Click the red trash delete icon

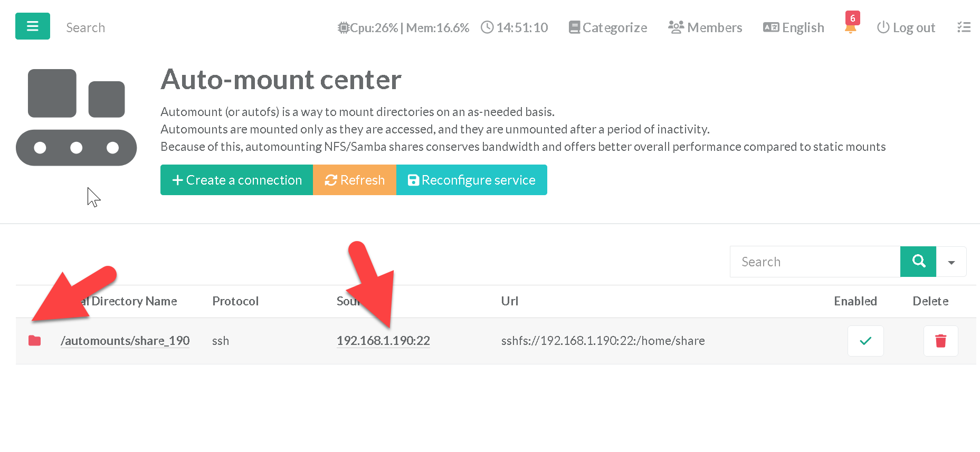[940, 341]
